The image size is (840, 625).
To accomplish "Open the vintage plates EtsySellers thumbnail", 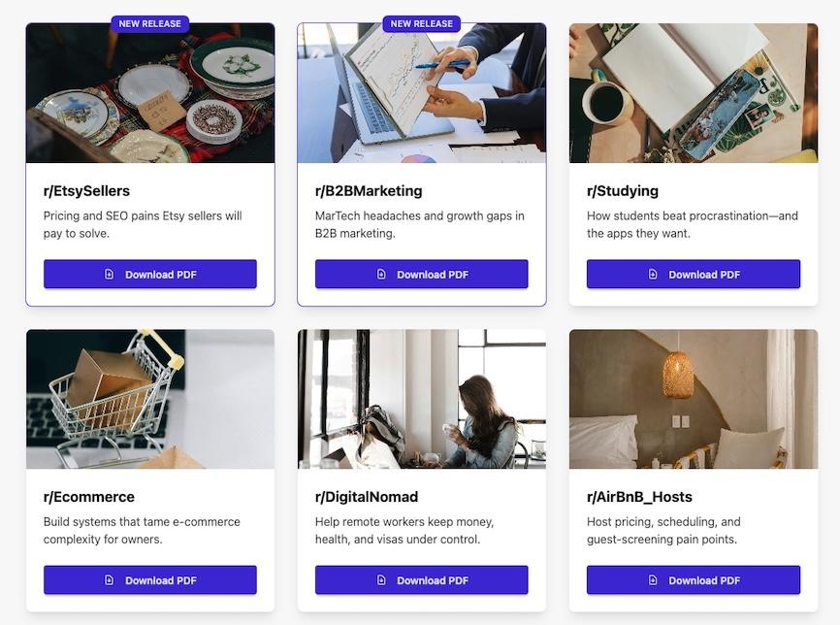I will [x=150, y=93].
